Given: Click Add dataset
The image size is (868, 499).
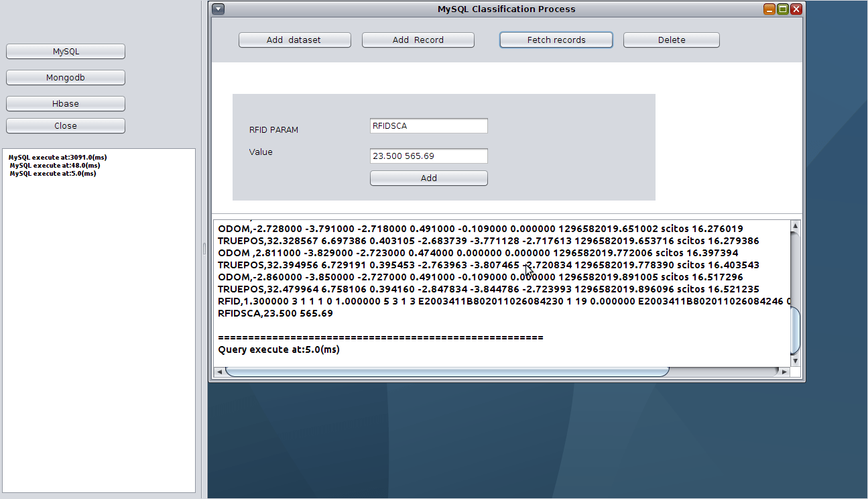Looking at the screenshot, I should pyautogui.click(x=294, y=40).
